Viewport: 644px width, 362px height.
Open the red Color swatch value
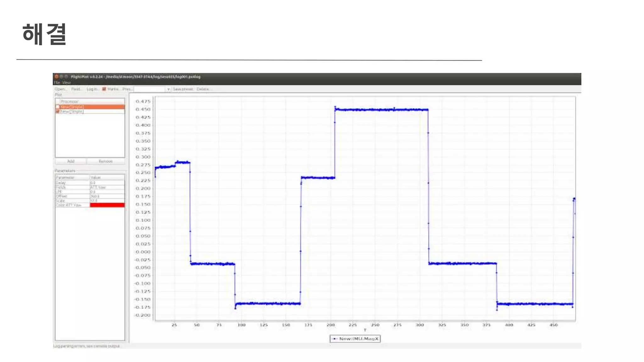point(107,205)
